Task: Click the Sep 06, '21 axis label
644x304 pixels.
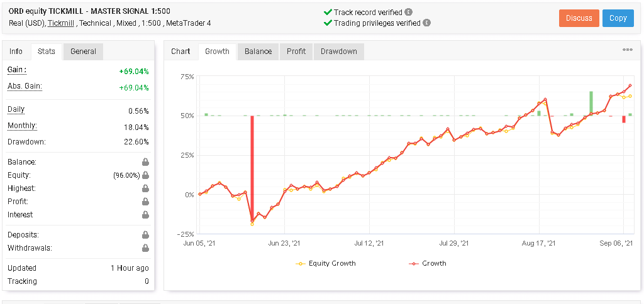Action: (x=617, y=243)
